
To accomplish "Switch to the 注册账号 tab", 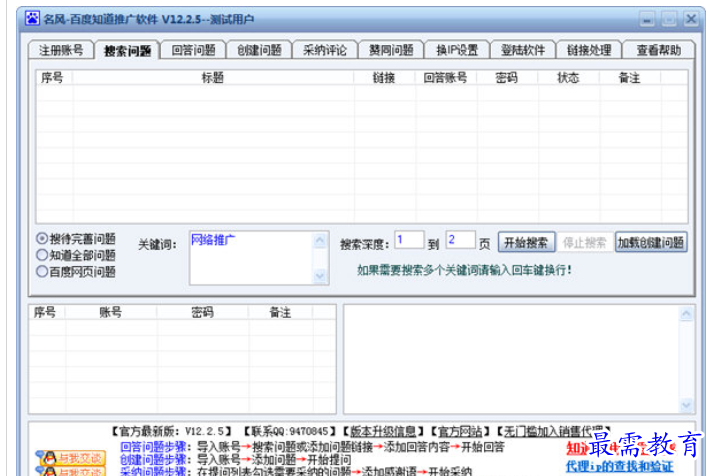I will 61,50.
